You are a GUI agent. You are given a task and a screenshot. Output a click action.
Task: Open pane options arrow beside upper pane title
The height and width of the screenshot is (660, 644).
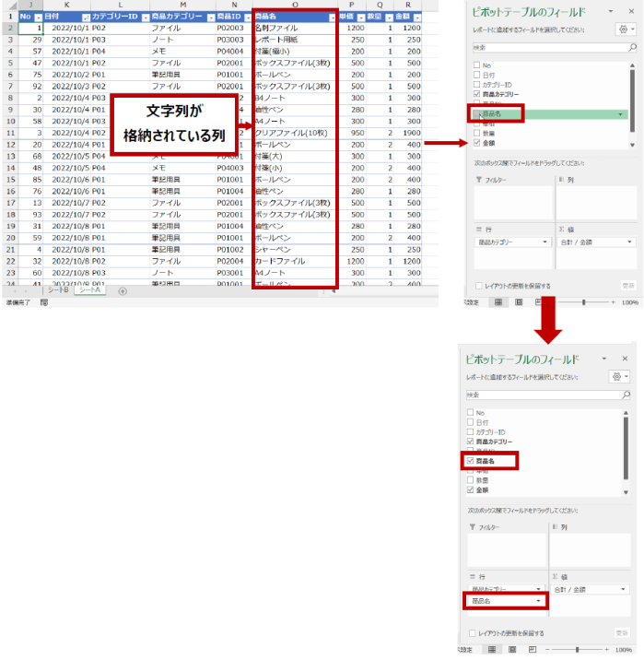click(x=609, y=11)
